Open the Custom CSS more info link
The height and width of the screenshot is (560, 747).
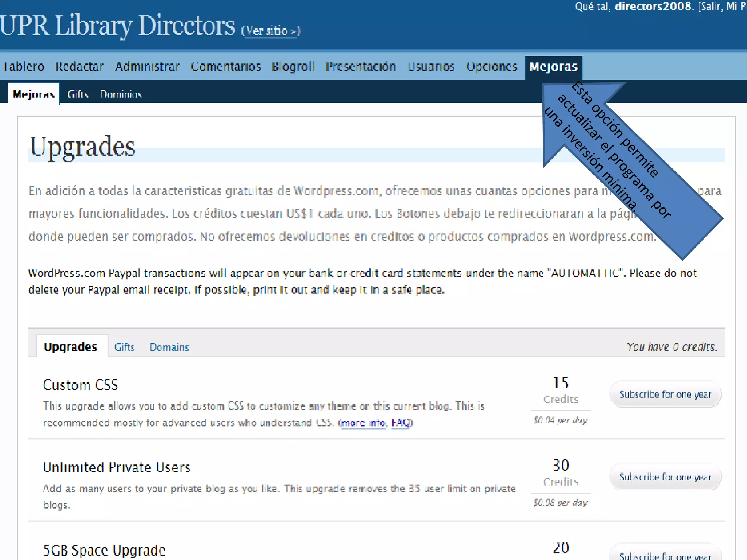tap(363, 423)
